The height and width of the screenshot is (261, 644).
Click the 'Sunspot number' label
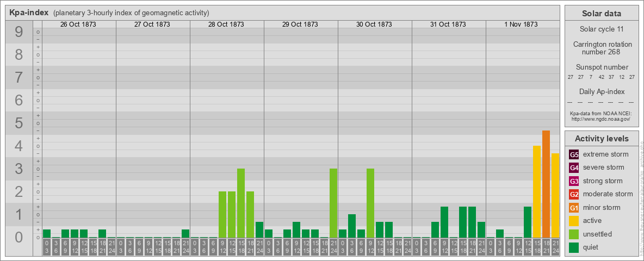(602, 67)
